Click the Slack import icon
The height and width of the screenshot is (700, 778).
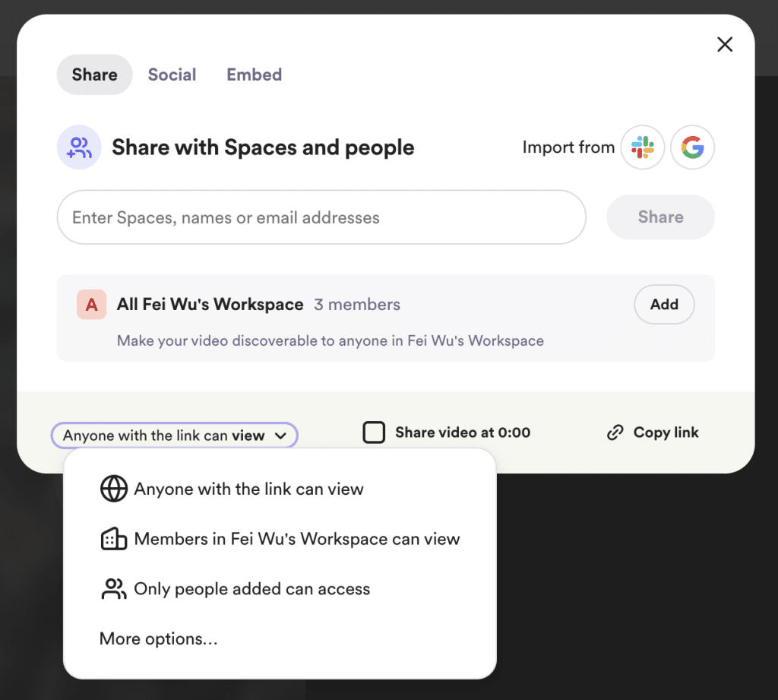click(x=642, y=147)
